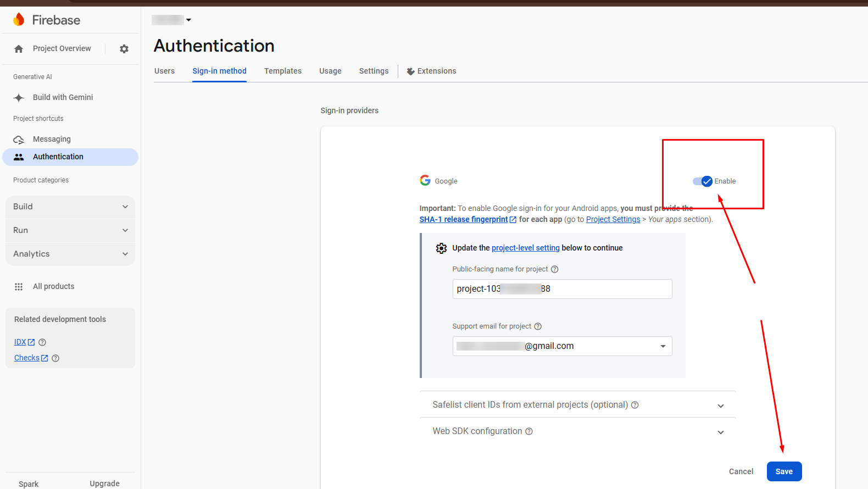Image resolution: width=868 pixels, height=489 pixels.
Task: Switch to the Users tab
Action: pyautogui.click(x=164, y=71)
